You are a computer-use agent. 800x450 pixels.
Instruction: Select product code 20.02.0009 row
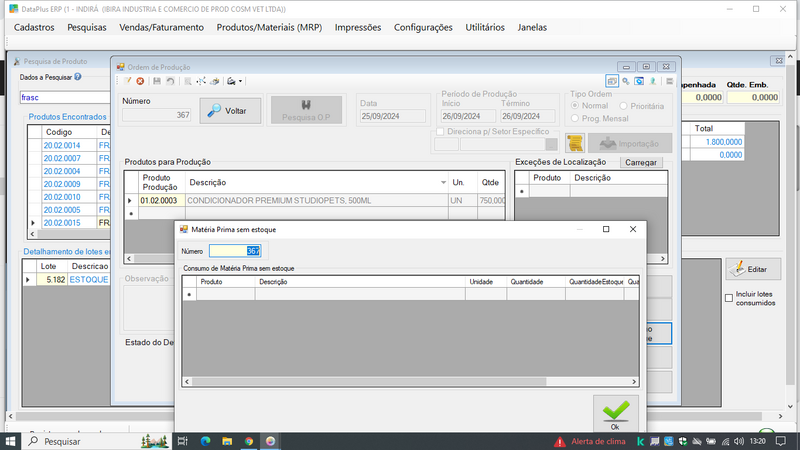(62, 184)
